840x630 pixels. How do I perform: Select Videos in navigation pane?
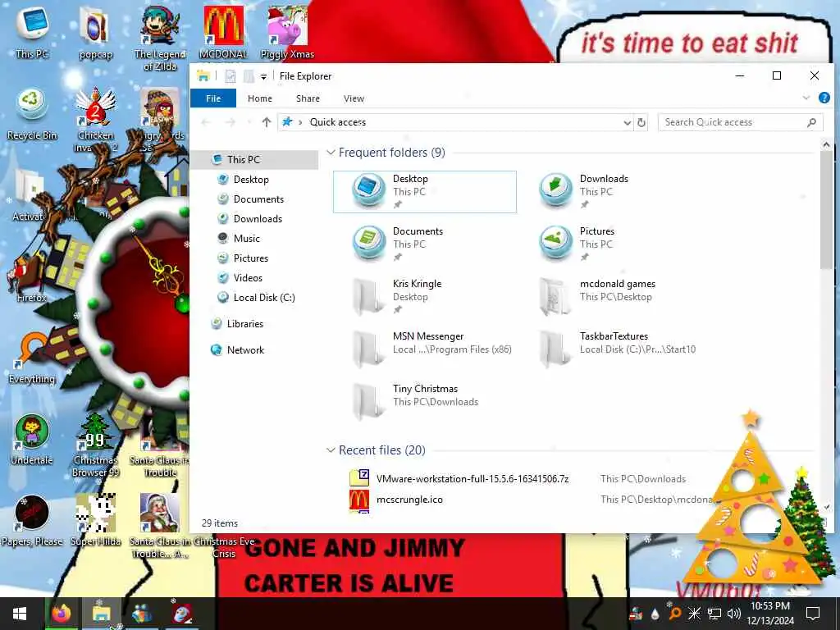(254, 278)
